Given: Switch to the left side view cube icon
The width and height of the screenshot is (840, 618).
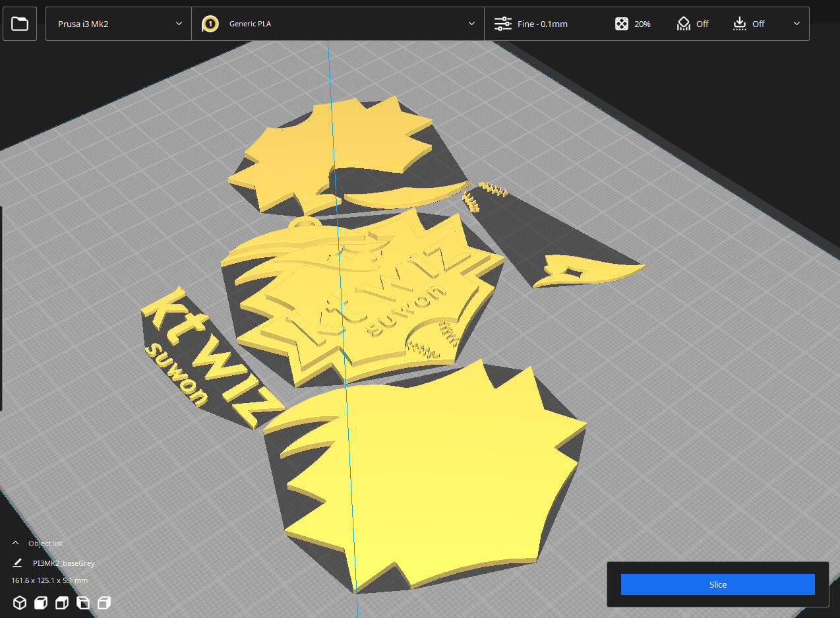Looking at the screenshot, I should click(x=83, y=603).
